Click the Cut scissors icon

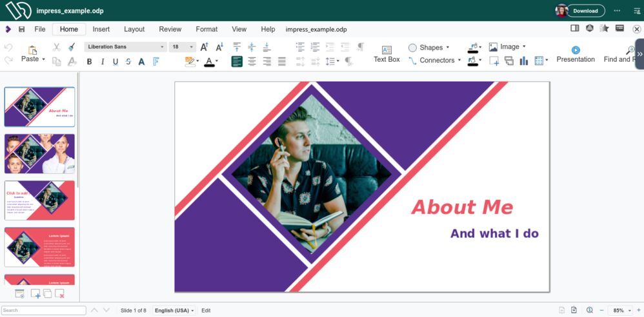point(56,47)
